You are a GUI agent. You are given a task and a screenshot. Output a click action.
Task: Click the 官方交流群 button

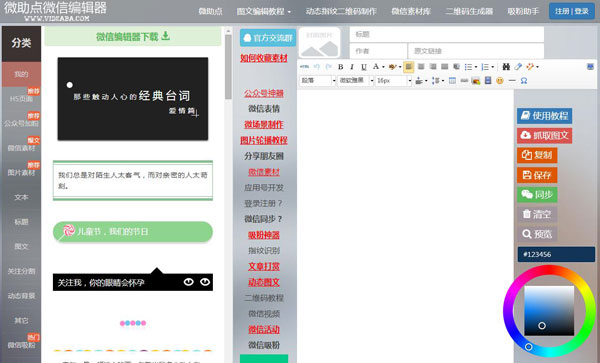[x=268, y=38]
